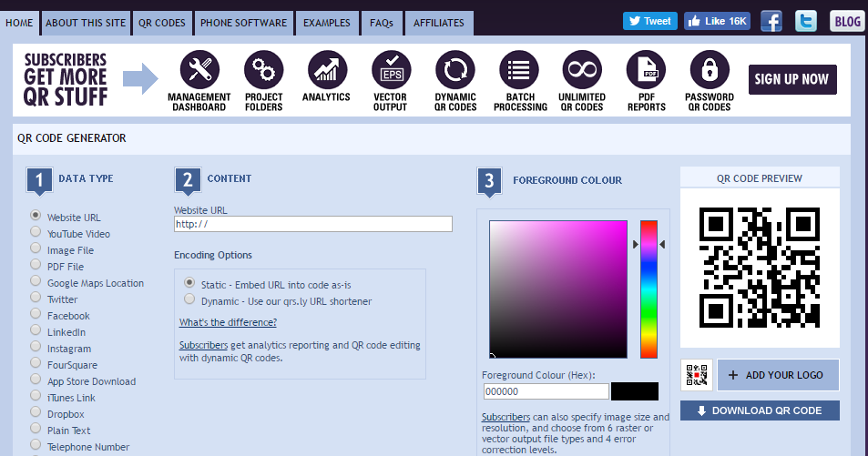This screenshot has width=868, height=456.
Task: Choose LinkedIn data type
Action: (x=36, y=329)
